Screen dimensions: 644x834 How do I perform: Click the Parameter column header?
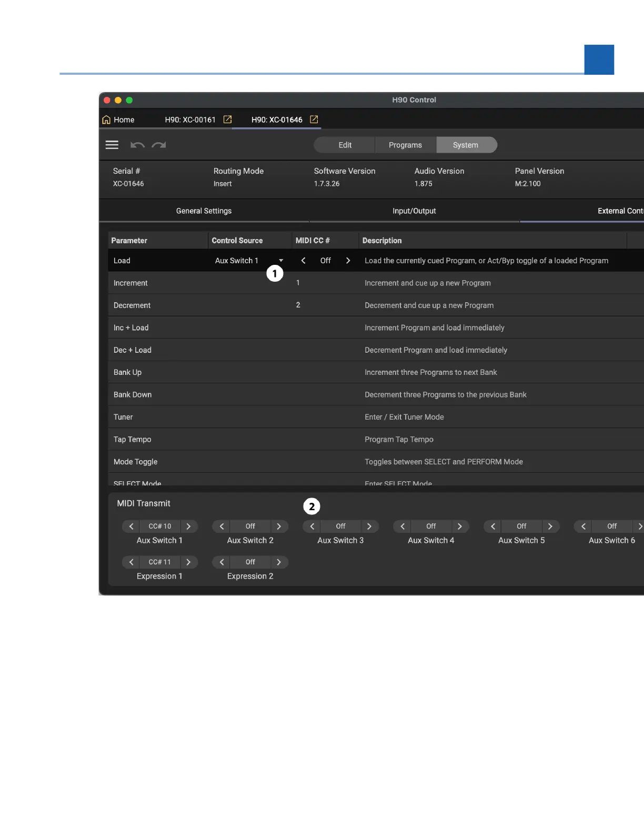coord(158,241)
